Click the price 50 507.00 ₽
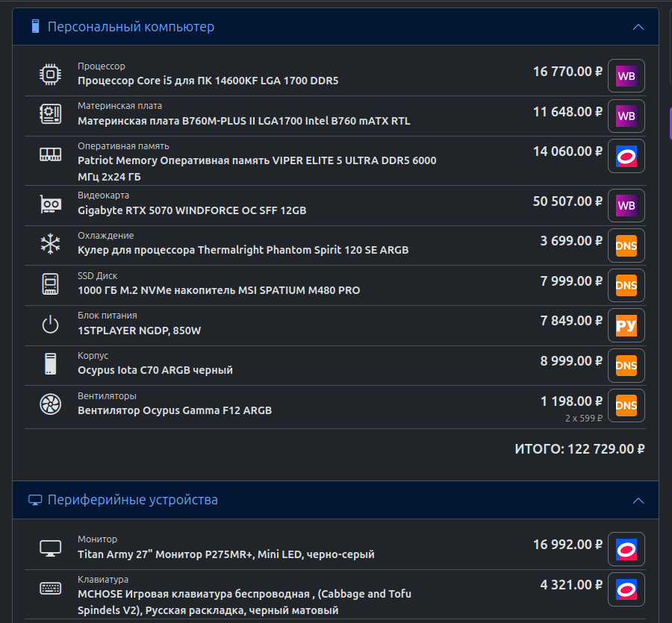The image size is (672, 623). pos(567,201)
